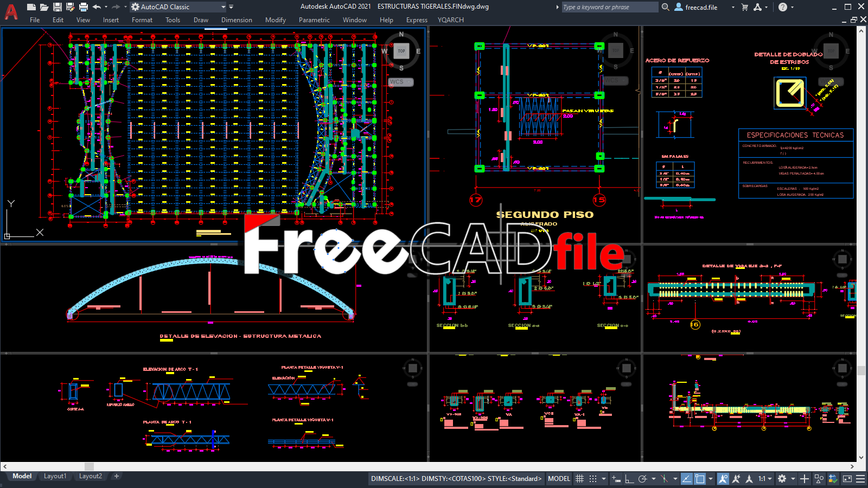The width and height of the screenshot is (868, 488).
Task: Open the Draw menu
Action: 201,20
